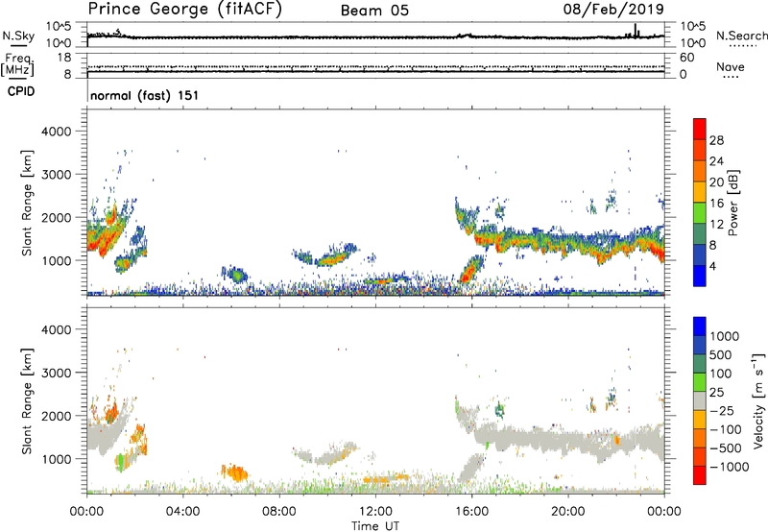This screenshot has width=768, height=532.
Task: Click '18' on the frequency axis
Action: click(64, 58)
